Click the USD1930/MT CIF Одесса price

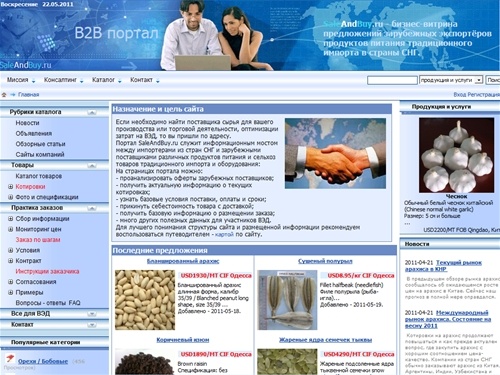[216, 276]
